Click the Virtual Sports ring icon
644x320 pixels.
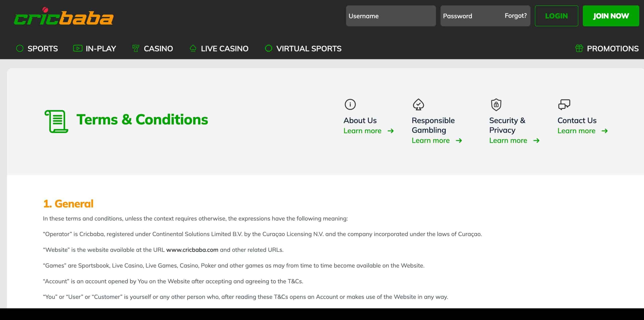click(268, 48)
